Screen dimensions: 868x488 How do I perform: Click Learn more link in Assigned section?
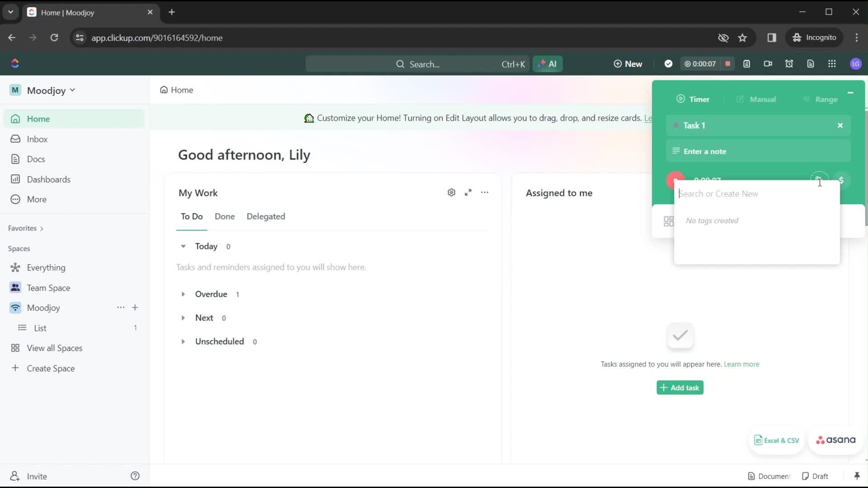coord(741,364)
